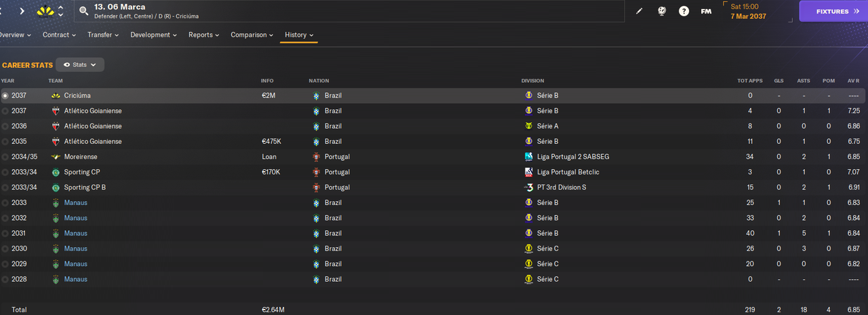Open the help question mark icon
Screen dimensions: 868x315
point(684,11)
